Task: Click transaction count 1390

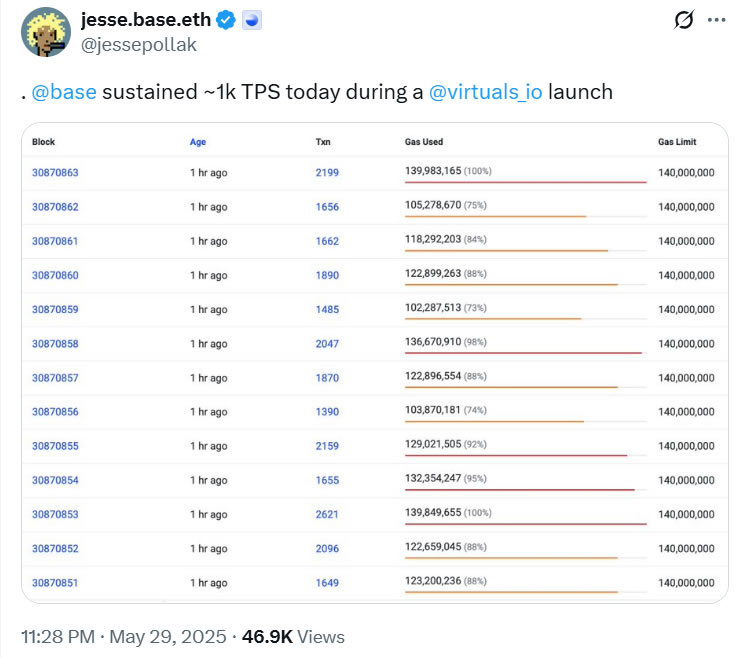Action: click(327, 412)
